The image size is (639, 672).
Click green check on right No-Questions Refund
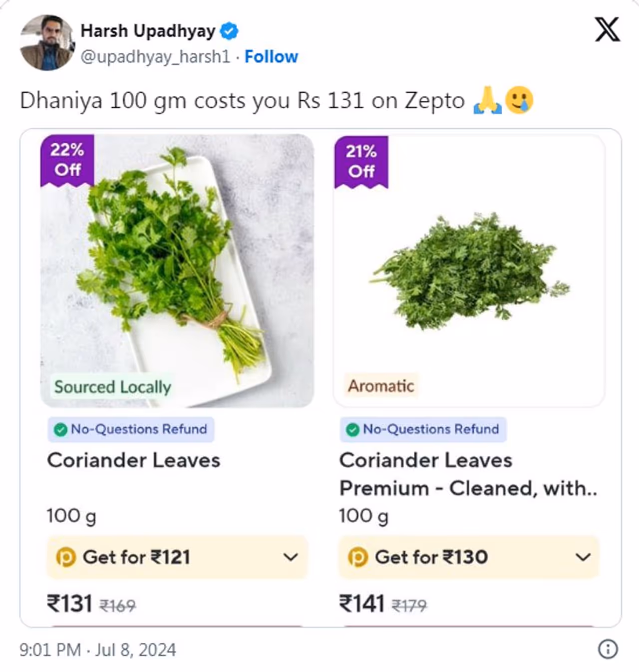(x=352, y=429)
